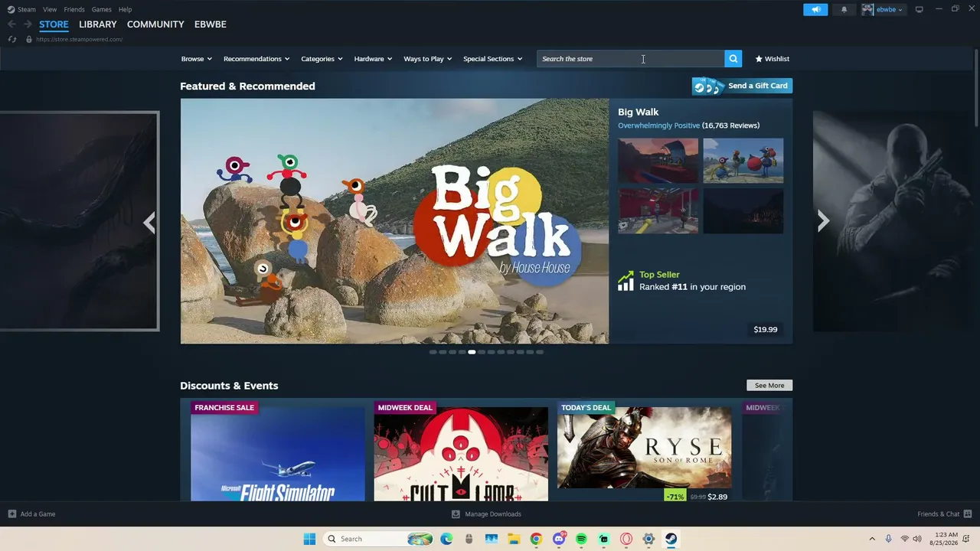This screenshot has width=980, height=551.
Task: Go forward with the forward arrow
Action: click(28, 24)
